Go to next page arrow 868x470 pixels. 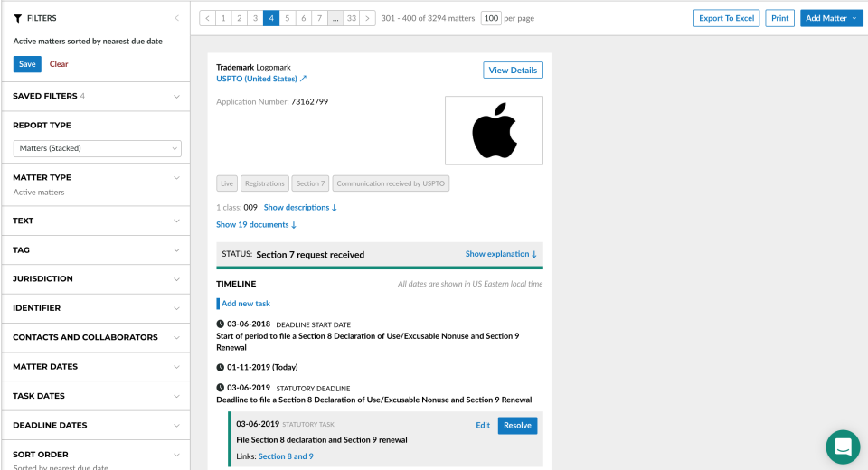pyautogui.click(x=367, y=18)
